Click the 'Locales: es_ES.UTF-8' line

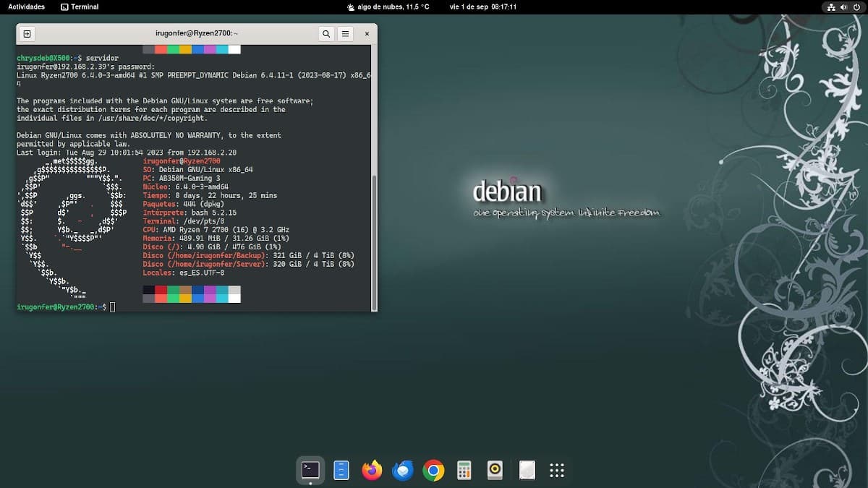pyautogui.click(x=184, y=273)
